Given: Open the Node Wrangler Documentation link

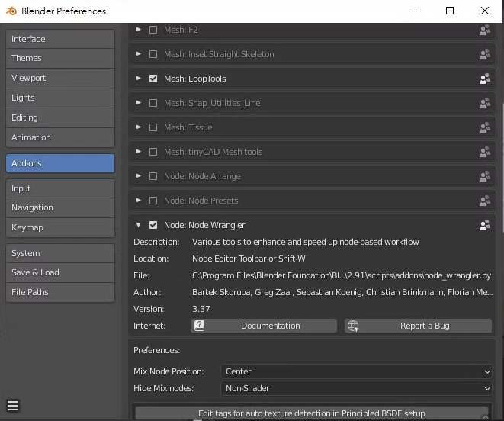Looking at the screenshot, I should [x=264, y=326].
